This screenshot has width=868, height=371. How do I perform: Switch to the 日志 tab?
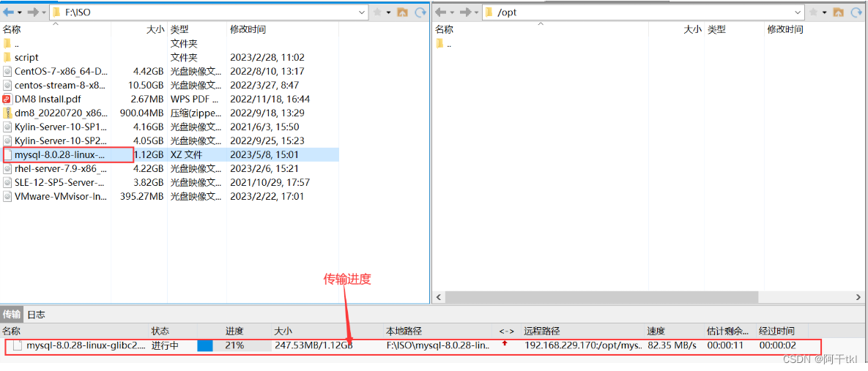point(37,315)
